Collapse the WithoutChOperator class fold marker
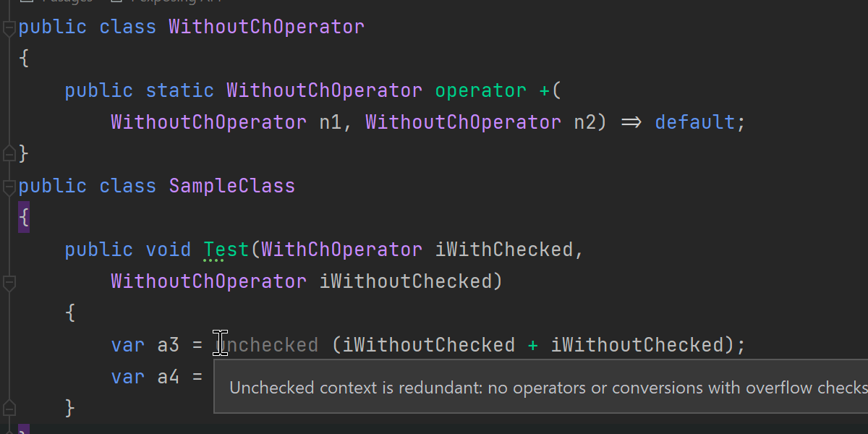 (x=8, y=29)
